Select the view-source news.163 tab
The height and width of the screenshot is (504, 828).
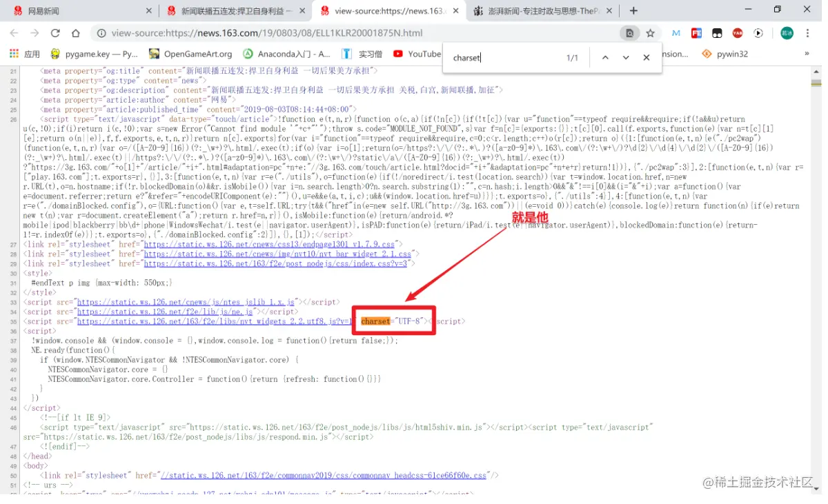[x=390, y=11]
